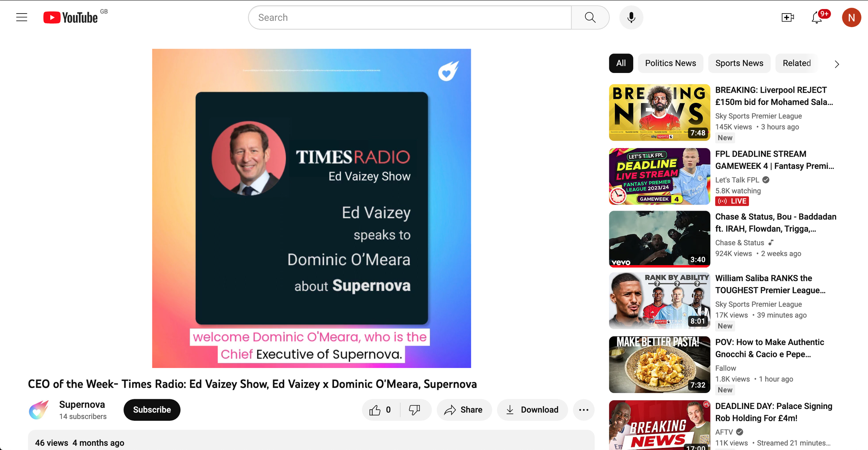Click the video player area

[x=311, y=208]
